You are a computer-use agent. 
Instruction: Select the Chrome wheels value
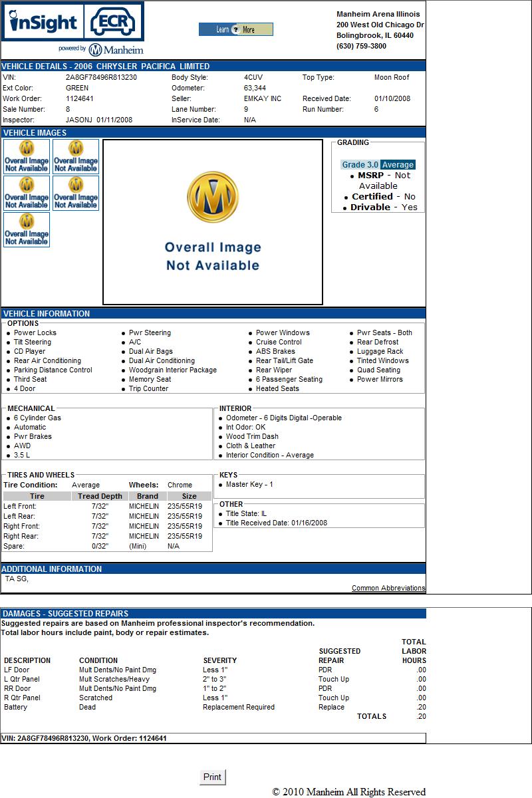click(180, 485)
